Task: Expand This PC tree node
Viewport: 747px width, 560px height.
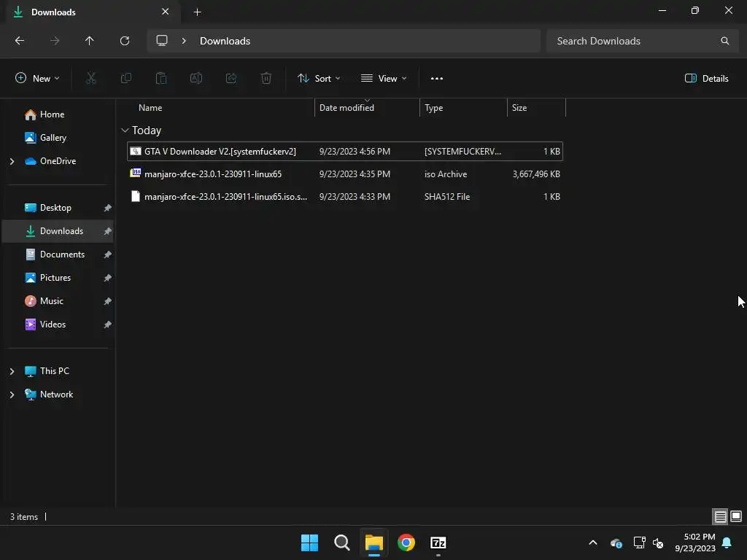Action: 12,371
